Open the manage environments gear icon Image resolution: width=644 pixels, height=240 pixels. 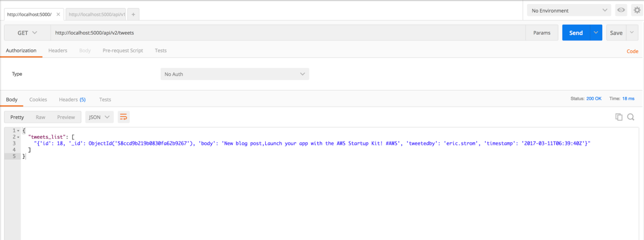tap(637, 10)
